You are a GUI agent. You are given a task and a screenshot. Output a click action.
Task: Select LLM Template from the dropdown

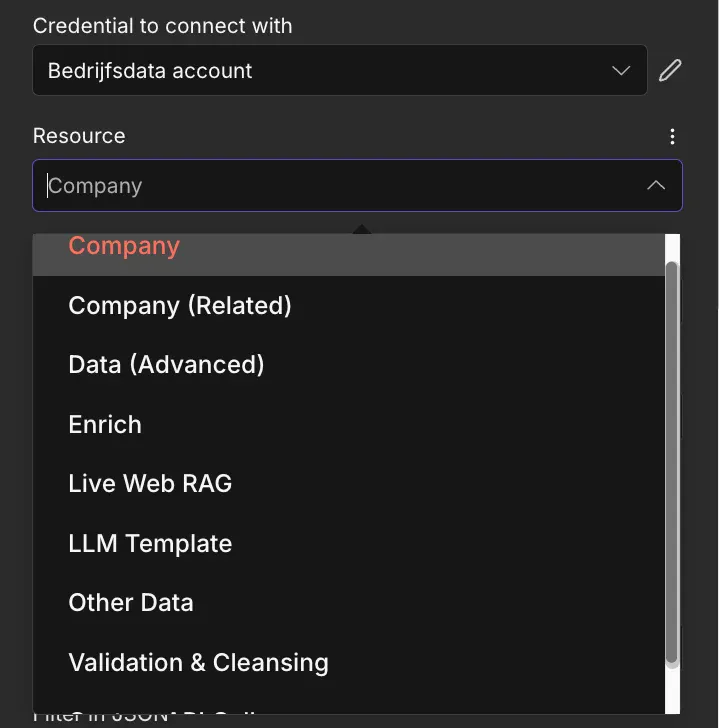pyautogui.click(x=150, y=543)
